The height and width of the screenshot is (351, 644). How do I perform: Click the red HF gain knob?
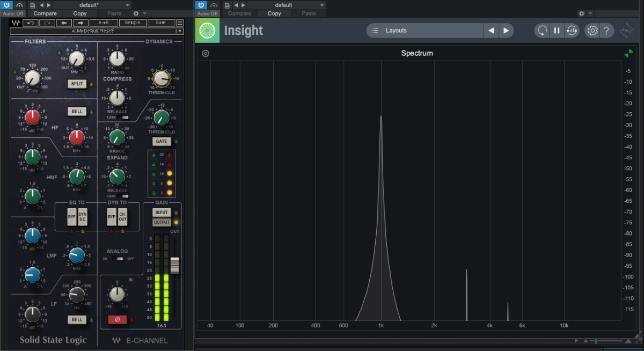pyautogui.click(x=32, y=117)
